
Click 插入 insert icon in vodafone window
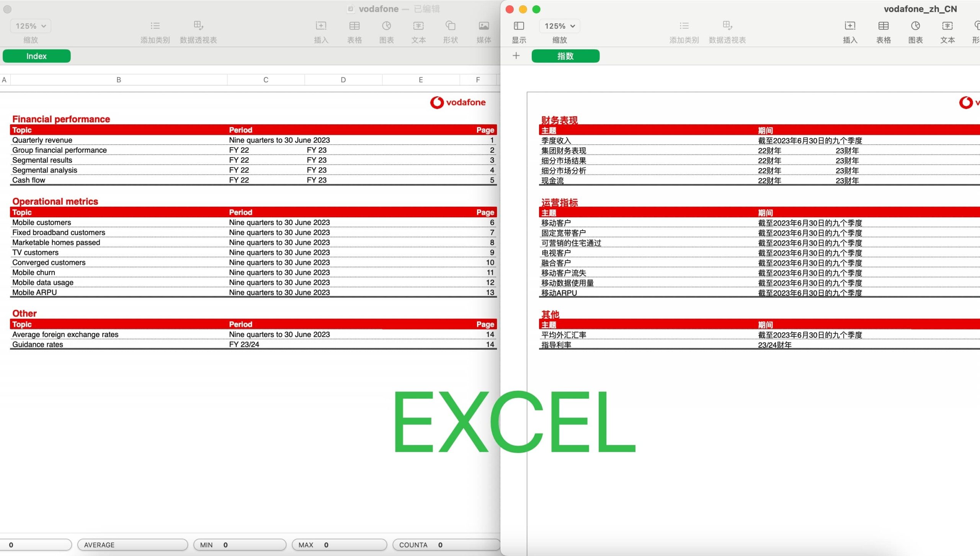(321, 26)
